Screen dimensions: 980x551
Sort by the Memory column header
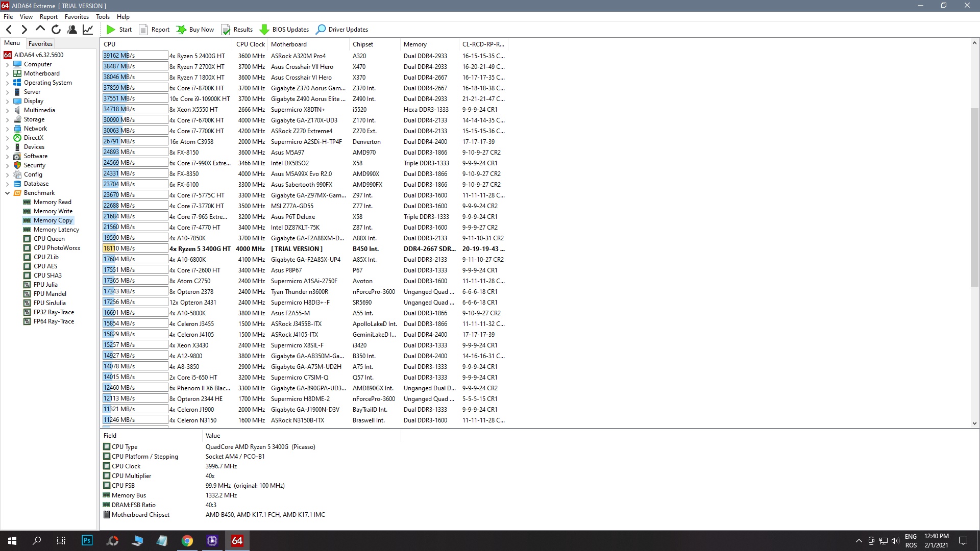click(429, 44)
